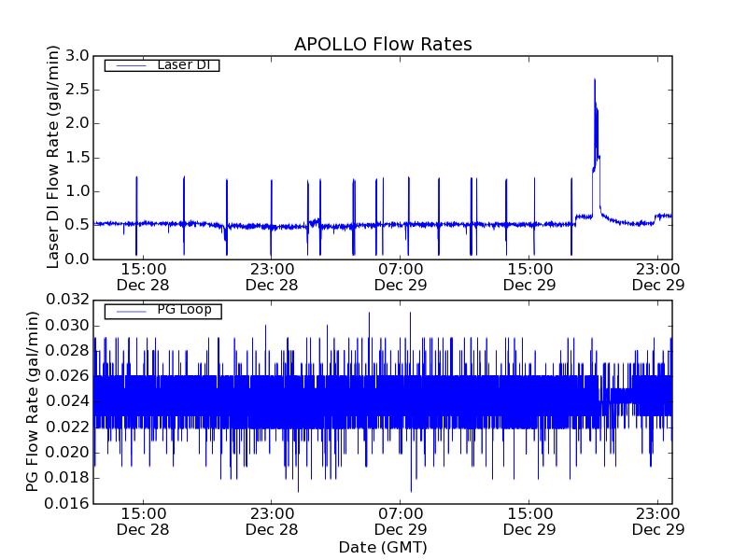Click '23:00 Dec 28' under the Laser DI plot

click(x=272, y=277)
